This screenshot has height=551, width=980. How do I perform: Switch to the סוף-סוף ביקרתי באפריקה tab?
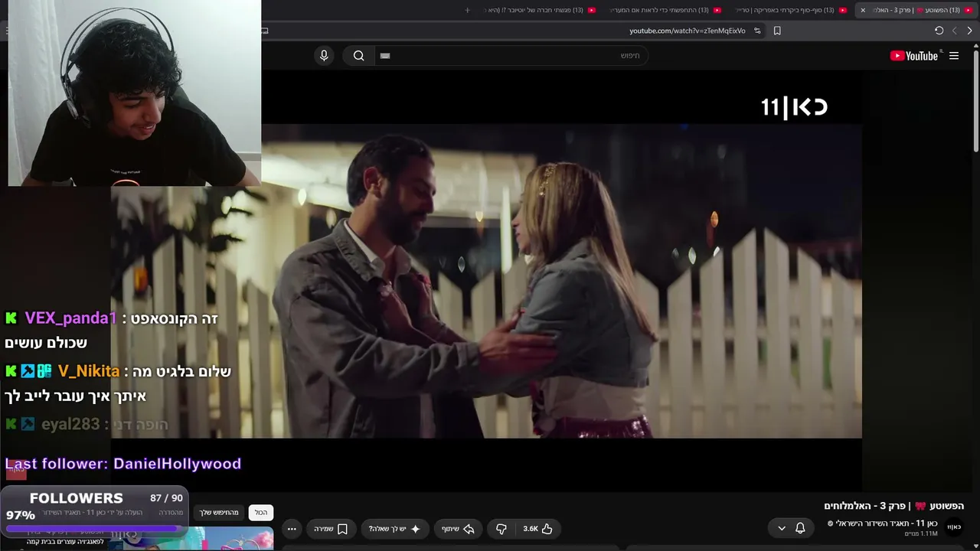[x=791, y=10]
